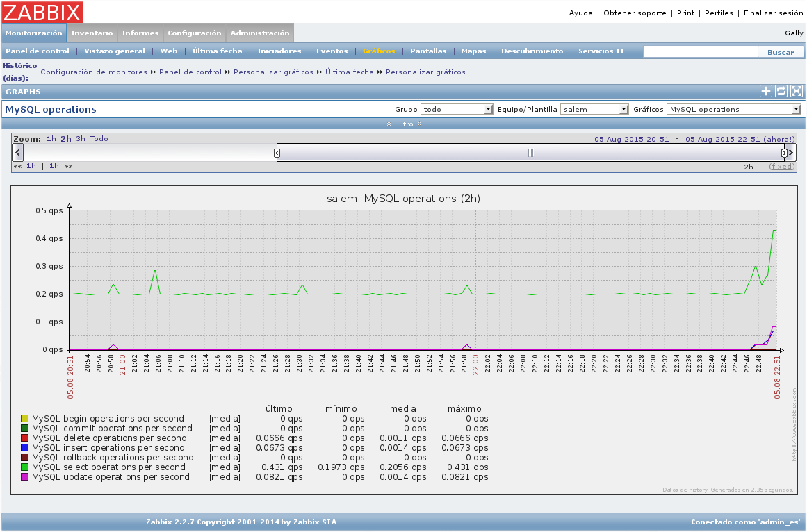Open Eventos submenu item
Image resolution: width=807 pixels, height=532 pixels.
click(x=332, y=51)
